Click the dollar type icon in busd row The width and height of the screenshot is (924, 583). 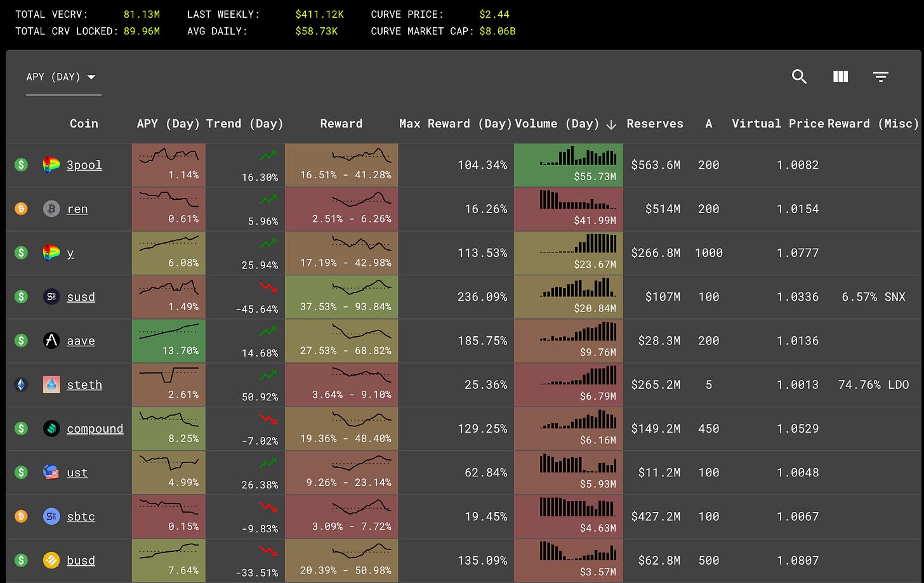21,560
